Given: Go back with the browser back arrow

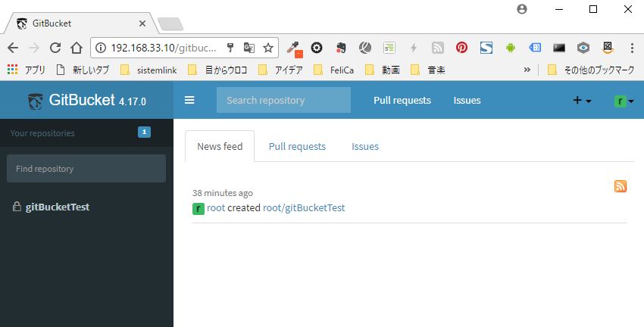Looking at the screenshot, I should [x=13, y=48].
